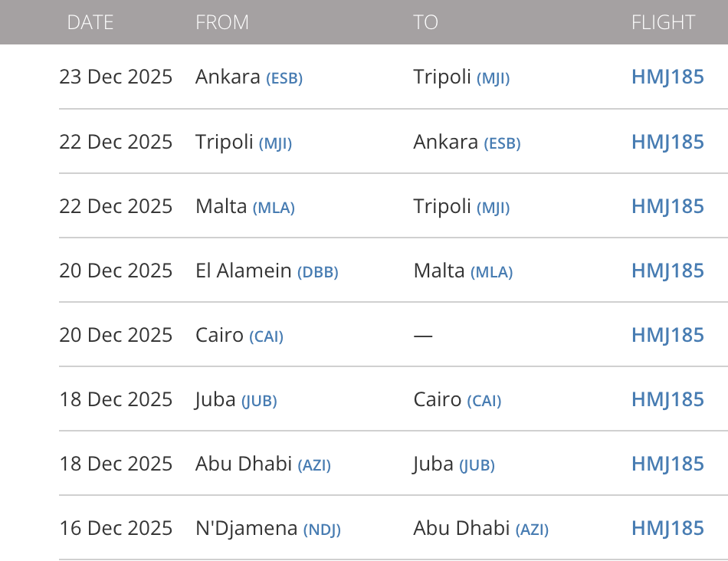Click AZI origin code on 18 Dec flight
728x561 pixels.
click(314, 465)
